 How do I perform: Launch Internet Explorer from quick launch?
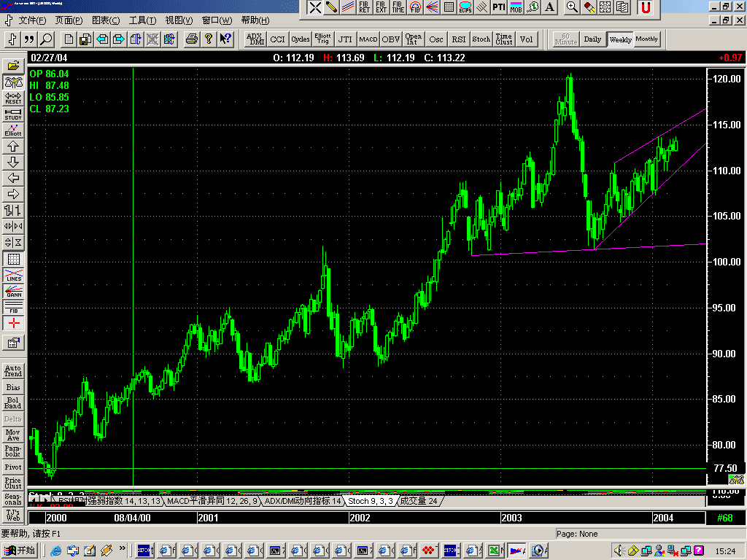click(x=55, y=551)
